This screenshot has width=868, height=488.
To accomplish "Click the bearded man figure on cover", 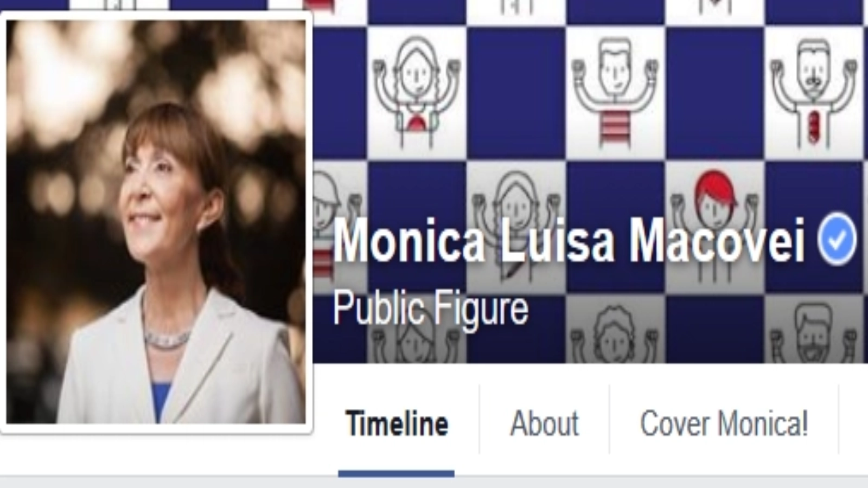I will [x=813, y=332].
